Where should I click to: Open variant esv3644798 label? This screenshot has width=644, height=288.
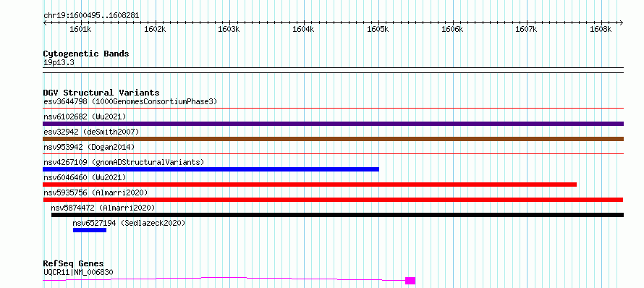point(130,101)
